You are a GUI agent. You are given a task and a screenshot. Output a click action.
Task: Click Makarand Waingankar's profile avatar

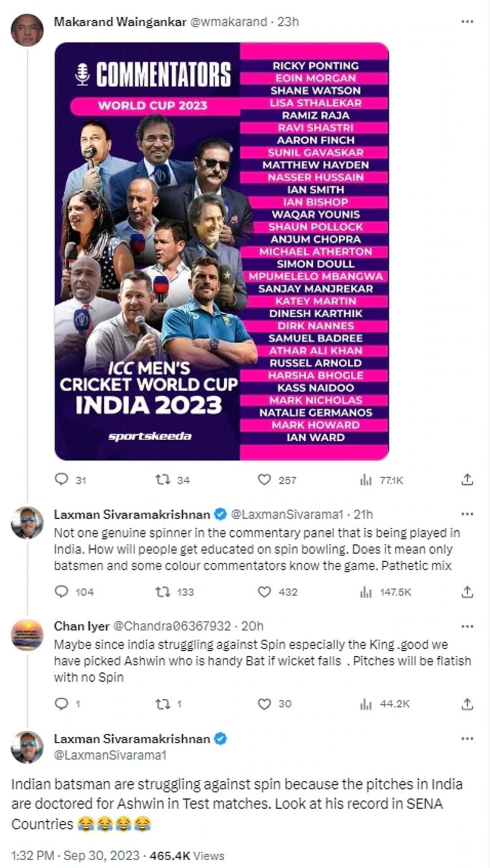[27, 30]
